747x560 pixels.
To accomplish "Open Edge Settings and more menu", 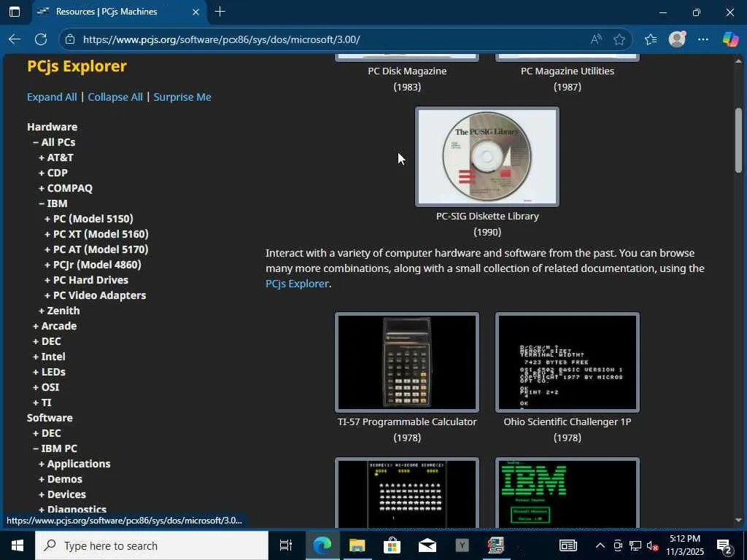I will click(x=703, y=39).
